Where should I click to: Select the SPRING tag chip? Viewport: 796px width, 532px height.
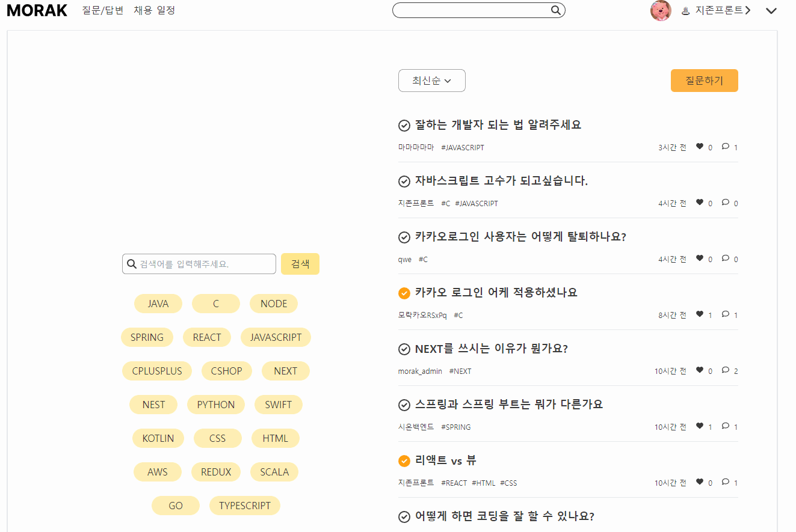click(147, 337)
